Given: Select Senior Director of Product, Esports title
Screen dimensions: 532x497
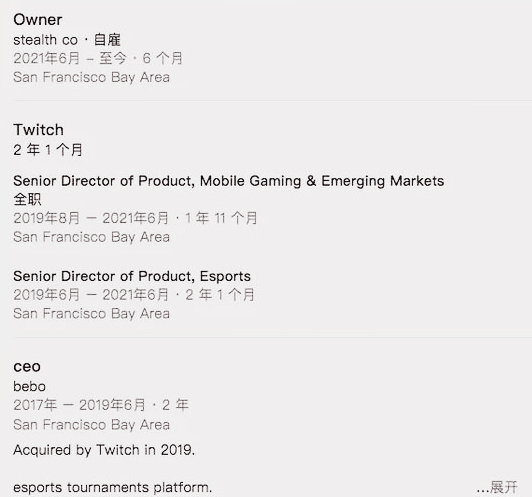Looking at the screenshot, I should click(132, 276).
